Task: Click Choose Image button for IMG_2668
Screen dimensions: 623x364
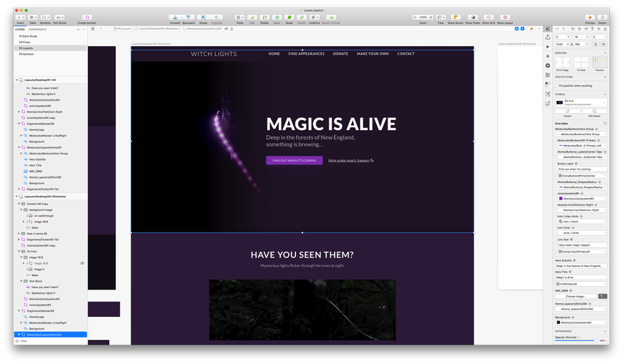Action: 576,297
